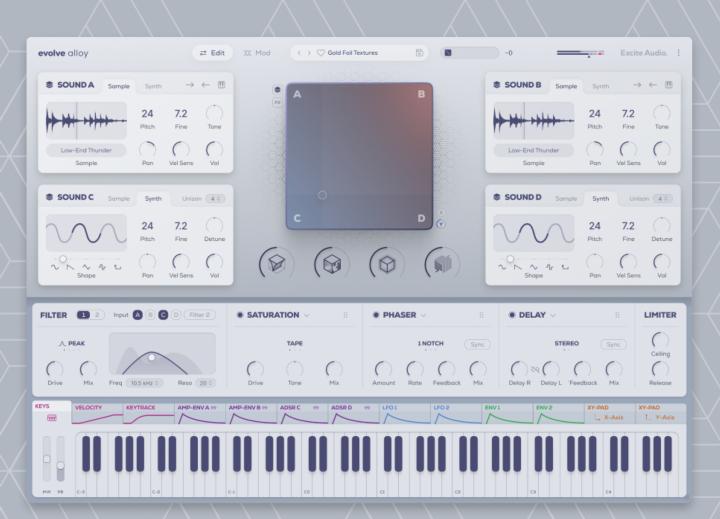Click the Mod button

coord(257,53)
